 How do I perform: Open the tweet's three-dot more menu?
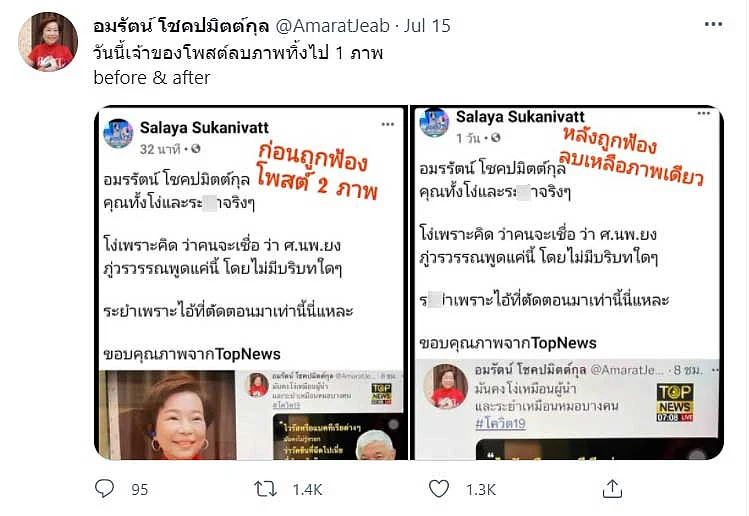713,24
